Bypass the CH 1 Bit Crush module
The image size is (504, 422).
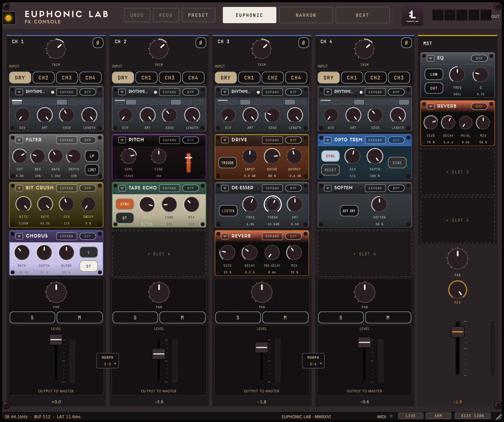[88, 188]
